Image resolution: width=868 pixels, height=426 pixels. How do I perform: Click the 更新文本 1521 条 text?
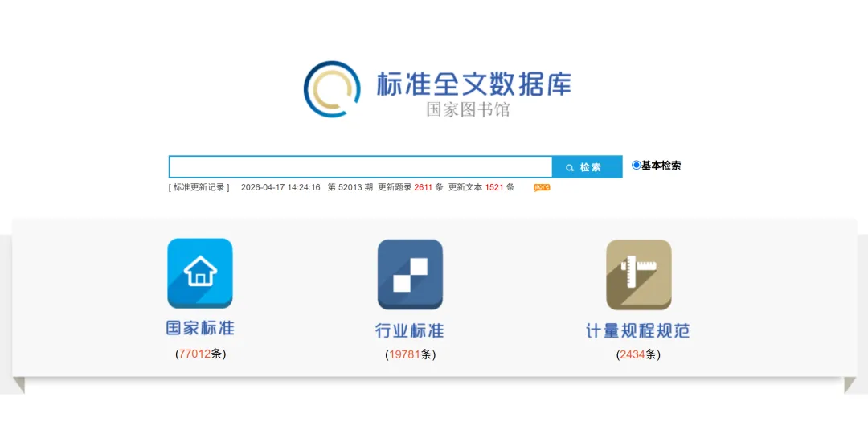(x=481, y=187)
